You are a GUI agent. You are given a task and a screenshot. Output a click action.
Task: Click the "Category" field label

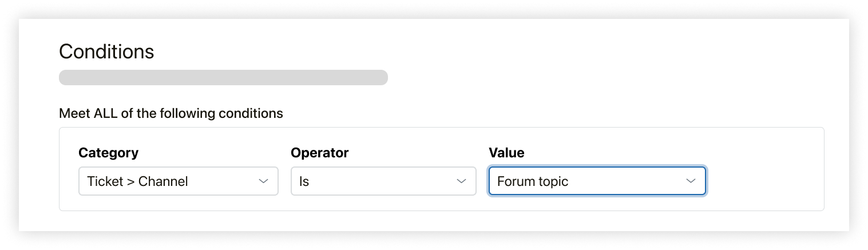click(x=108, y=153)
